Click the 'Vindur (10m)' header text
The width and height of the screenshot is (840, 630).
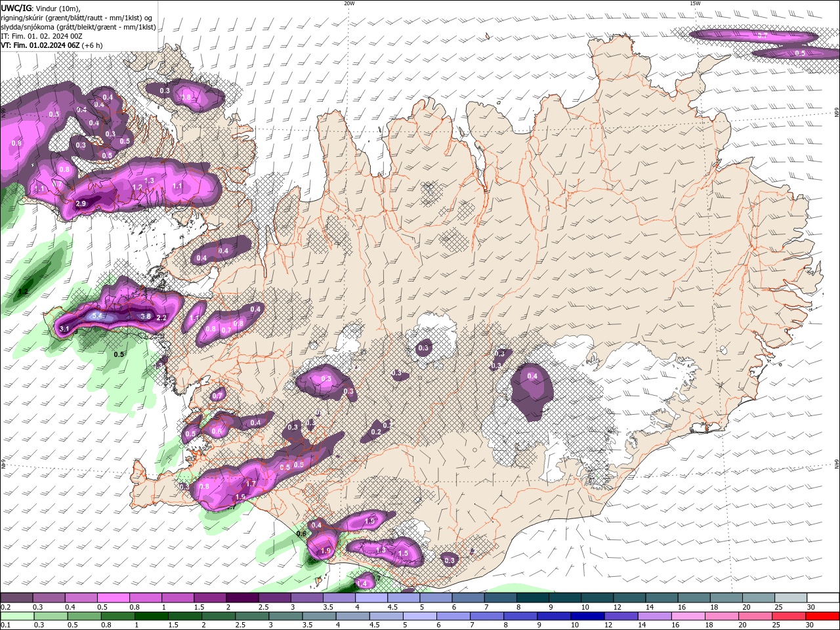[58, 8]
